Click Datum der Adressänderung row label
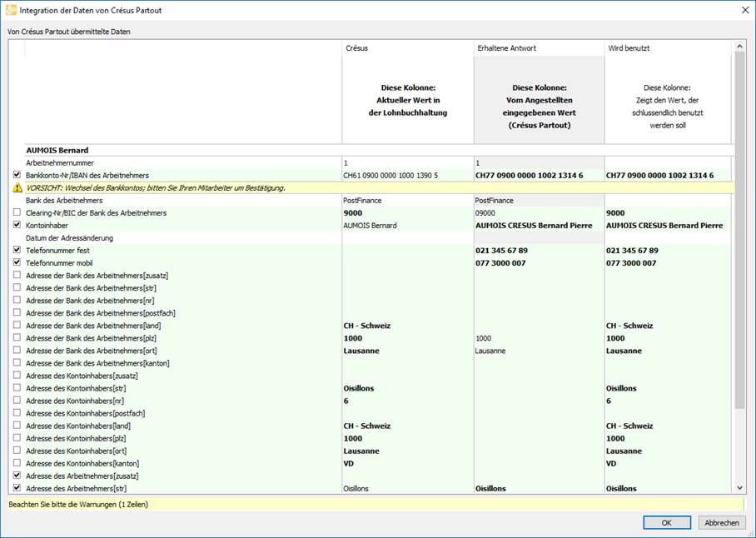Viewport: 756px width, 538px height. point(69,238)
